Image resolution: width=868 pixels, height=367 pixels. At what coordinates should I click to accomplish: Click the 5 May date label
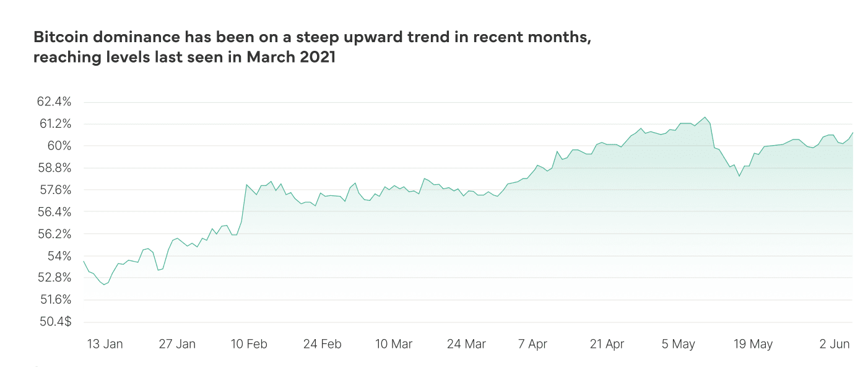(x=679, y=344)
